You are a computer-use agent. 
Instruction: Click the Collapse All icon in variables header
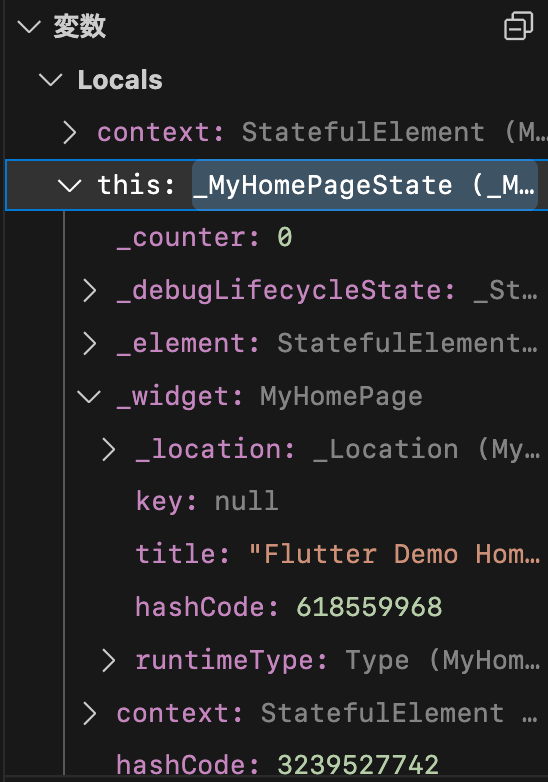tap(519, 26)
